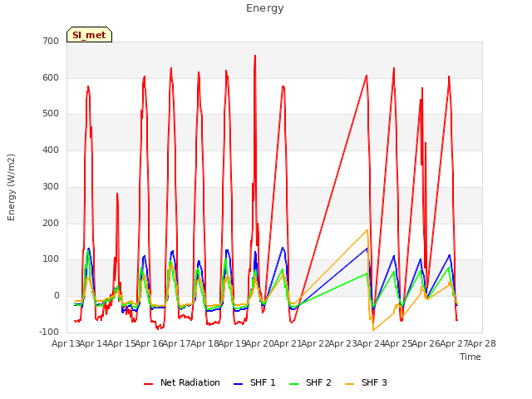Click the Apr 21 x-axis label
The width and height of the screenshot is (532, 399).
pos(288,343)
